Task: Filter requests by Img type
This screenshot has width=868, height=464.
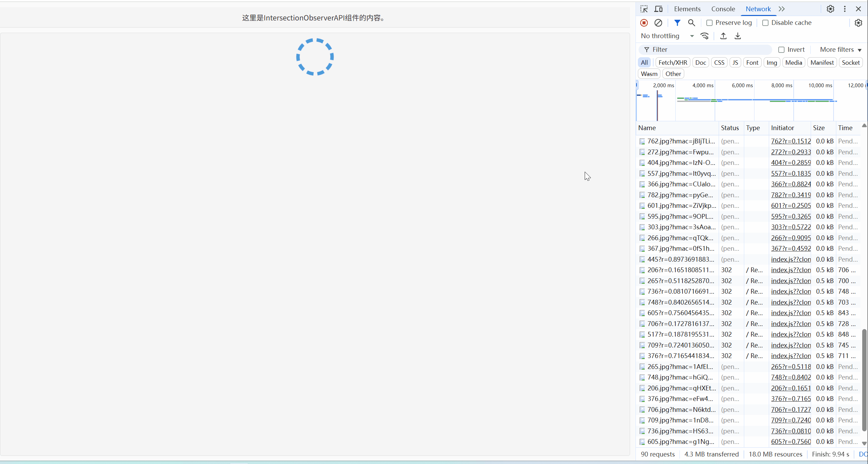Action: coord(772,62)
